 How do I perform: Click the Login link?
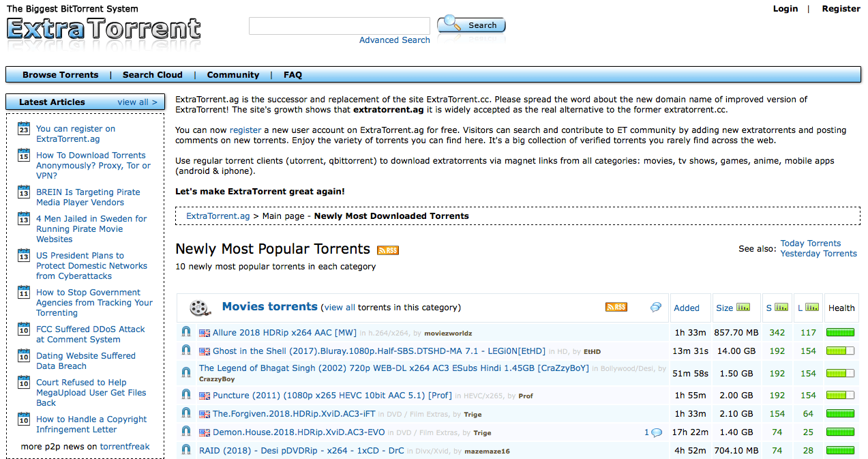point(785,9)
